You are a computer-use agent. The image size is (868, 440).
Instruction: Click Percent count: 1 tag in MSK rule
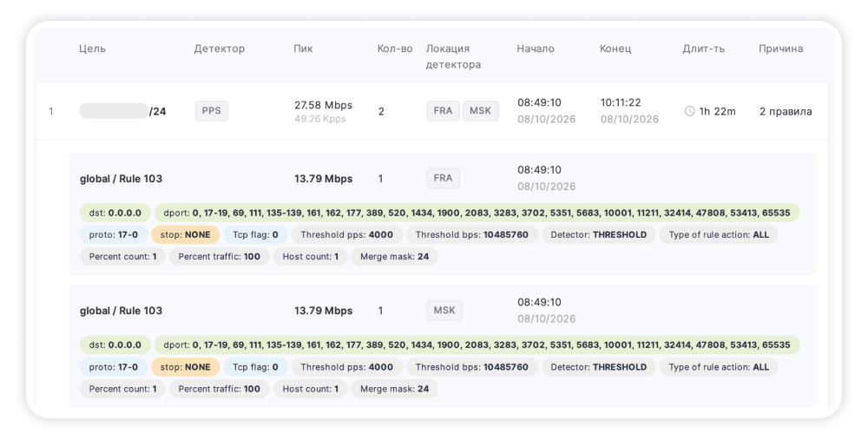point(123,389)
